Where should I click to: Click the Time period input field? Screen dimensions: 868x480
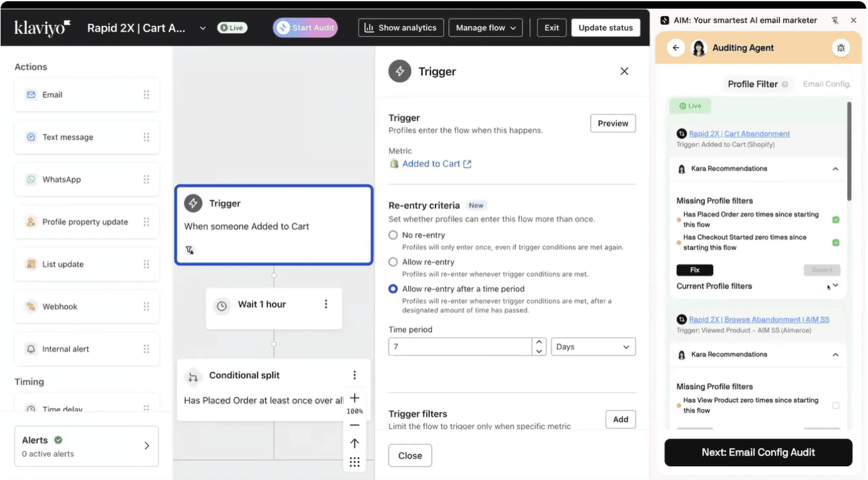pos(460,347)
